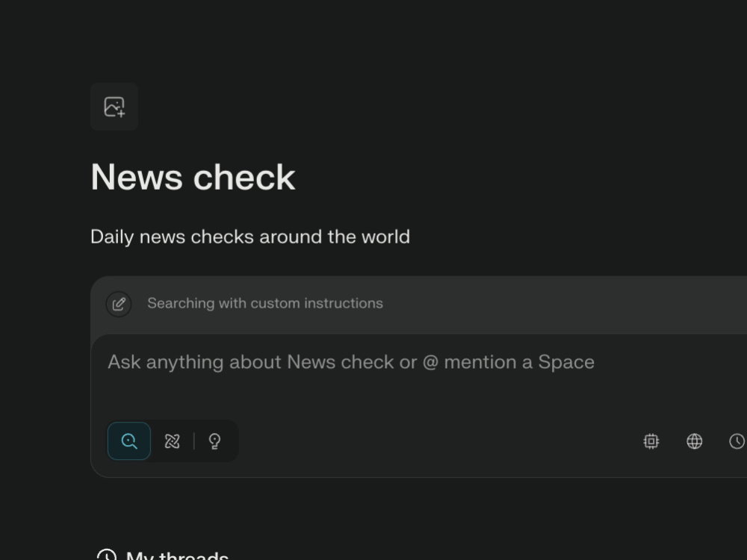This screenshot has width=747, height=560.
Task: Open the My threads section
Action: (x=162, y=555)
